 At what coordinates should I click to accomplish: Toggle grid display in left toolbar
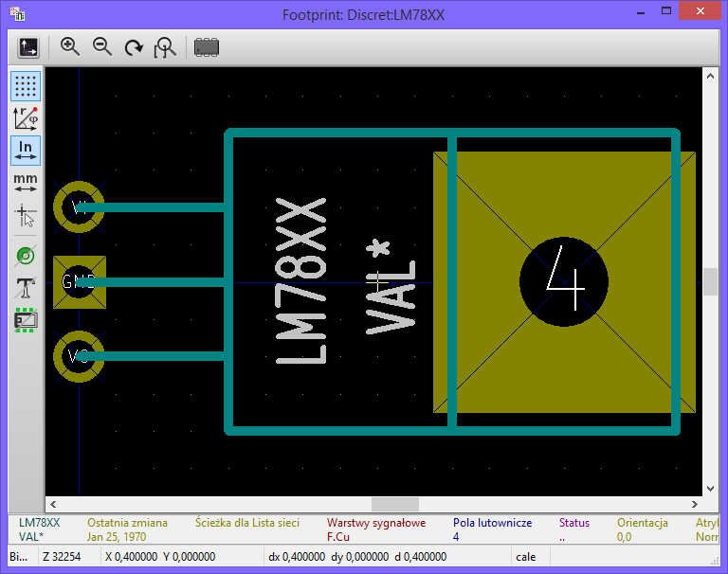(x=26, y=86)
